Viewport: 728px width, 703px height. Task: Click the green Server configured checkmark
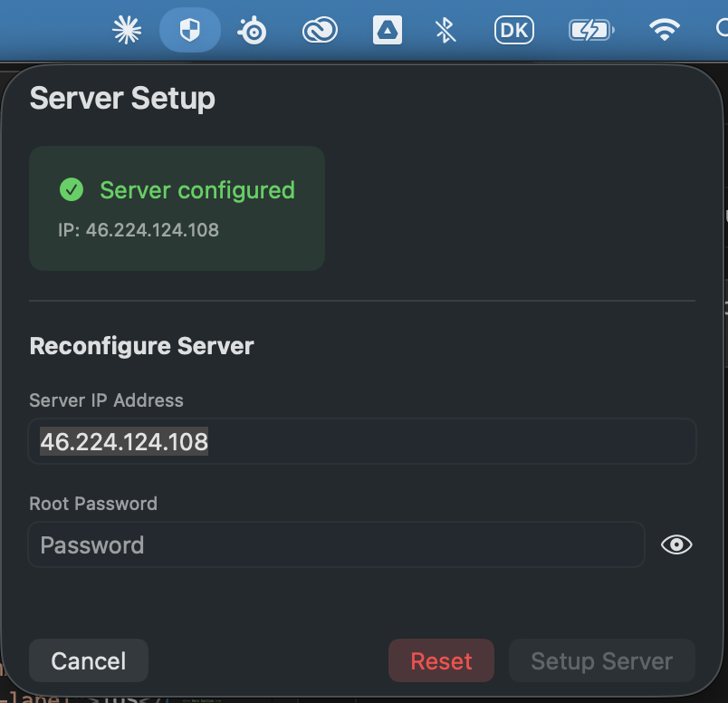(72, 190)
